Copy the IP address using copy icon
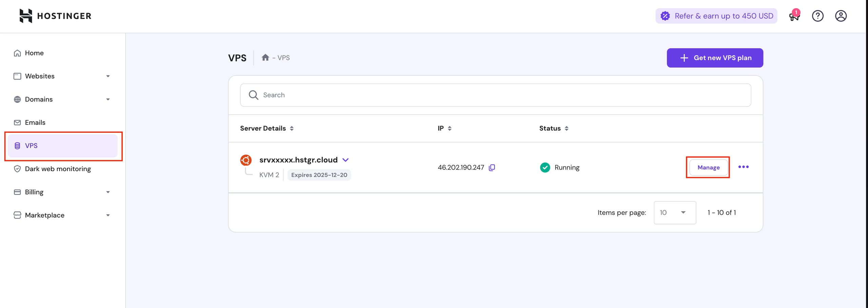The image size is (868, 308). (x=492, y=167)
